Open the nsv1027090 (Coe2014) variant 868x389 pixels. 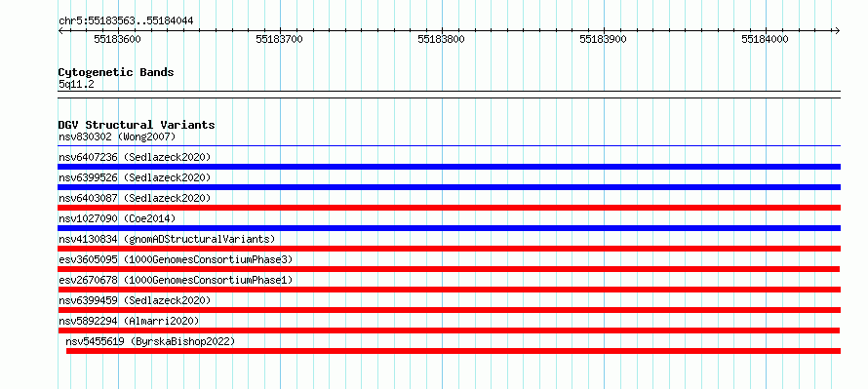coord(117,218)
